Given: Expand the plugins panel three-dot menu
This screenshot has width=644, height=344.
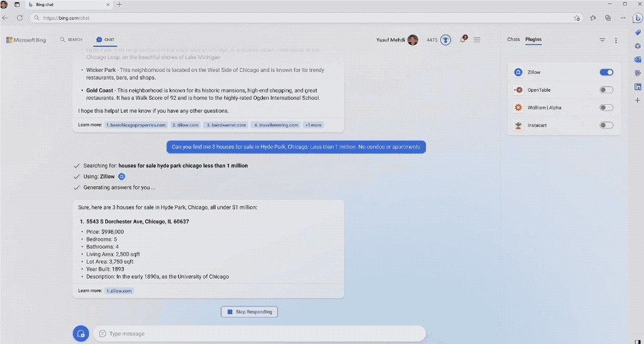Looking at the screenshot, I should coord(616,40).
